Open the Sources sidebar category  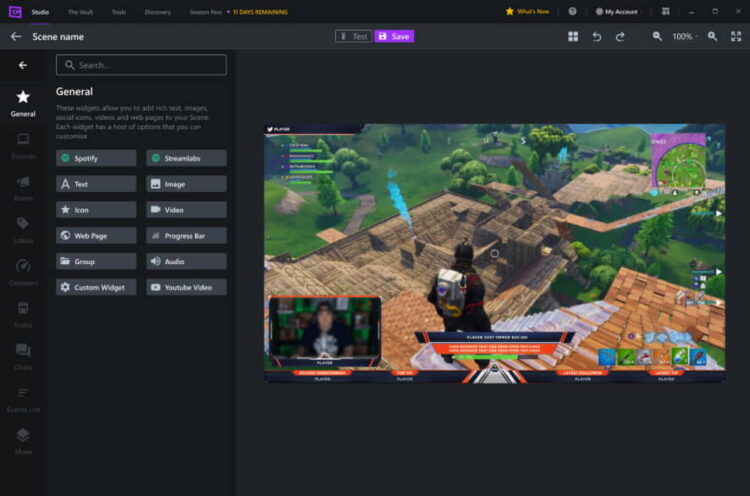[23, 146]
